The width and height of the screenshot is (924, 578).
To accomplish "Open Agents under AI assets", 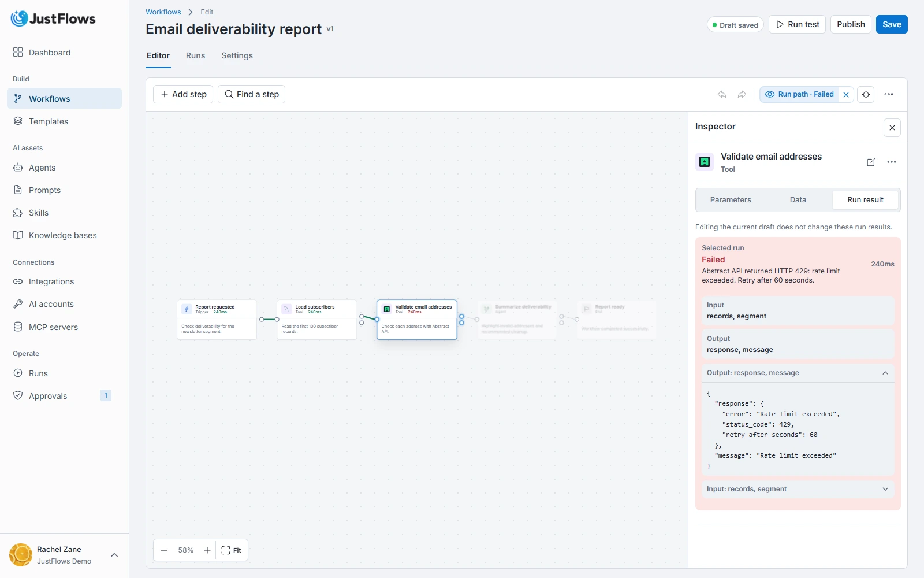I will [x=64, y=168].
